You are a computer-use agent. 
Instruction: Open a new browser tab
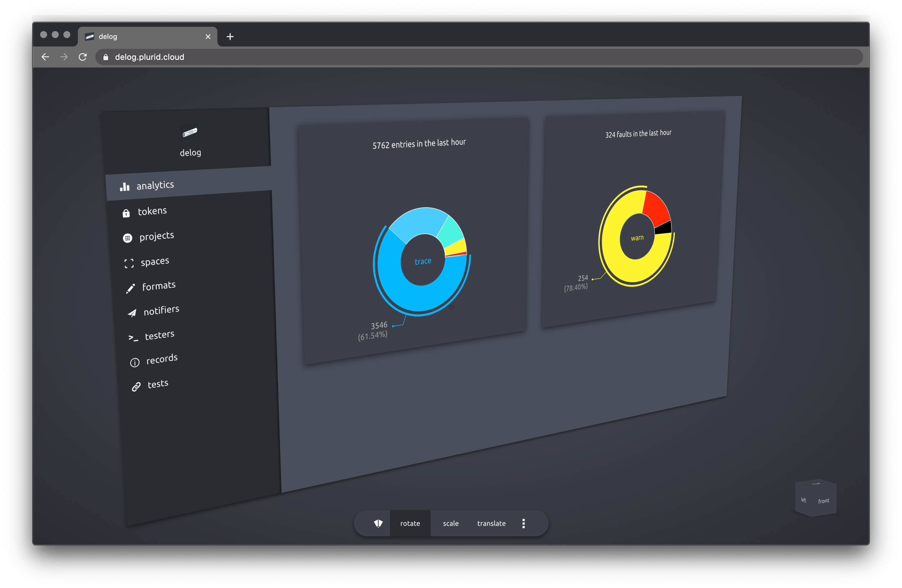click(230, 37)
